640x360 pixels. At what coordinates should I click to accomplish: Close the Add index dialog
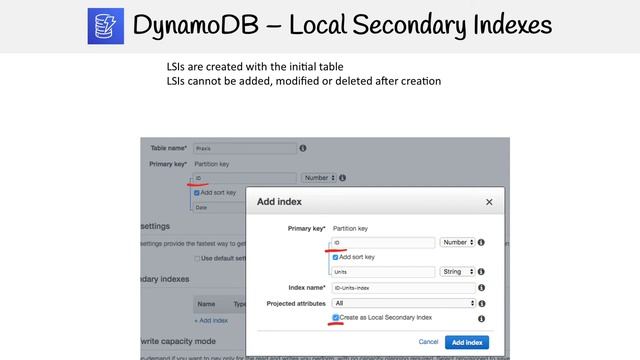(x=489, y=202)
